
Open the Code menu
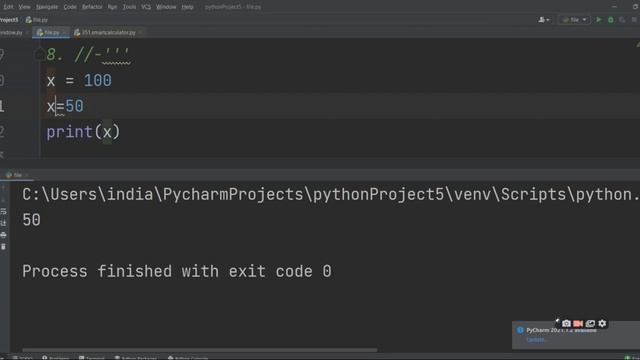click(70, 7)
